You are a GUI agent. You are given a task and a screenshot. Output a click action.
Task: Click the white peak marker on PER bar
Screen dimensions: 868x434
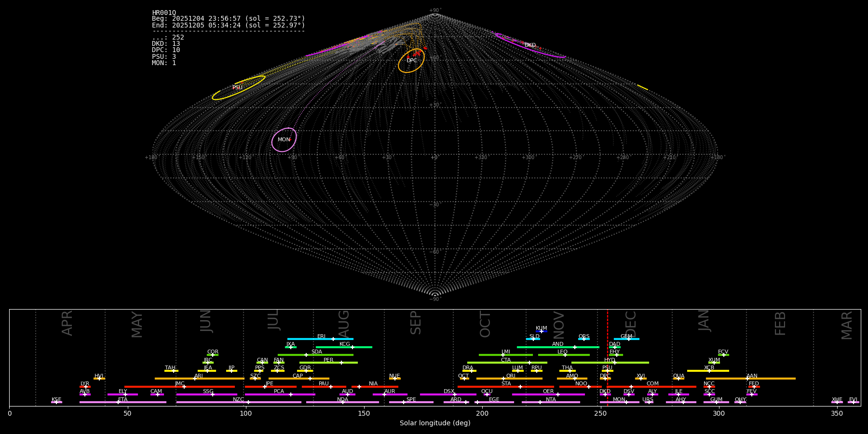coord(341,363)
